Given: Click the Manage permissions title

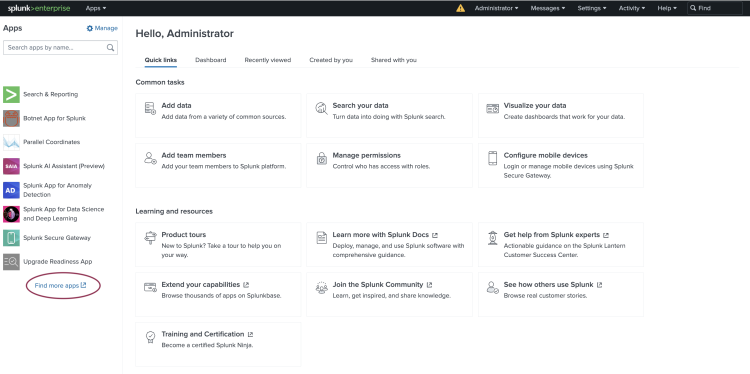Looking at the screenshot, I should pyautogui.click(x=366, y=155).
